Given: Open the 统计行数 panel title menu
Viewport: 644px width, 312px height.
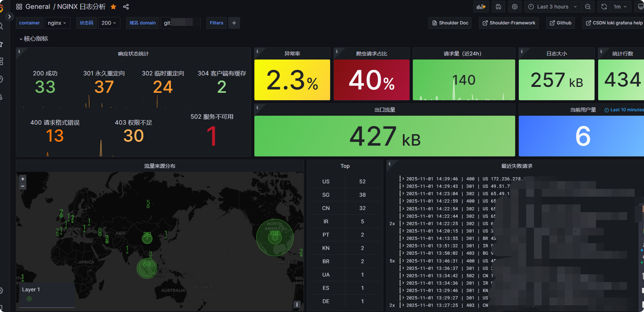Looking at the screenshot, I should point(623,54).
